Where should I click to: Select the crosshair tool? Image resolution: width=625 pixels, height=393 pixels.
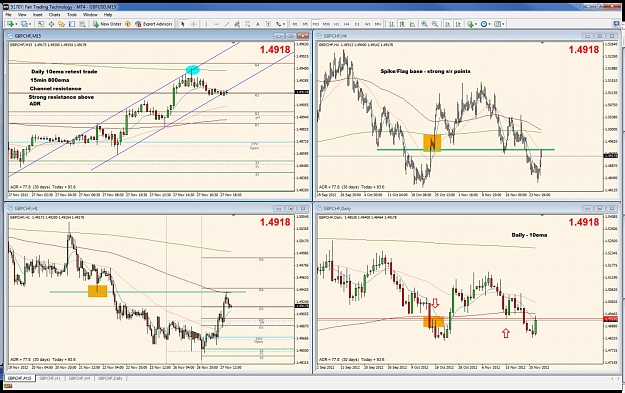(x=193, y=24)
